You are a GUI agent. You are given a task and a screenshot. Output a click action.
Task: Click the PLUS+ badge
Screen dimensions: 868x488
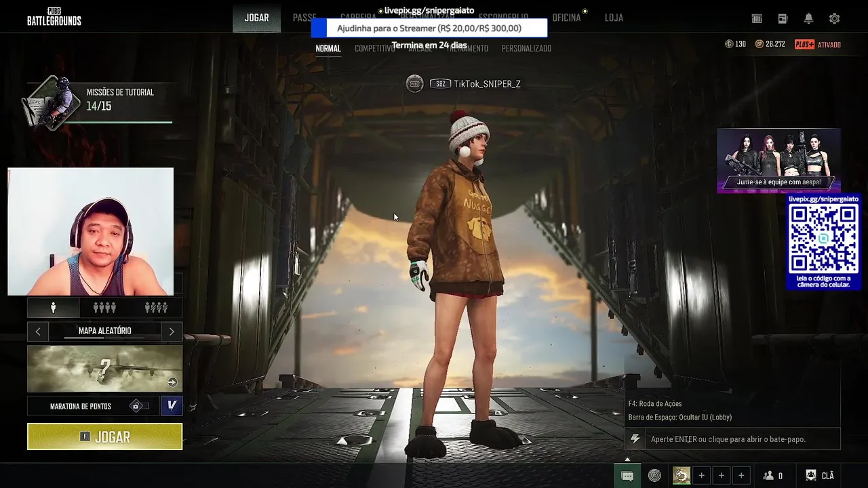(804, 45)
